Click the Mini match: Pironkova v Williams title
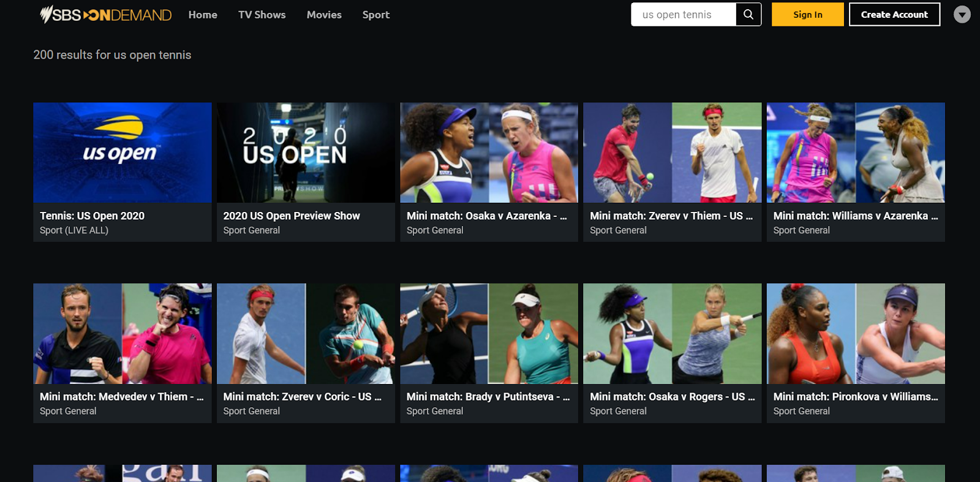 point(855,397)
